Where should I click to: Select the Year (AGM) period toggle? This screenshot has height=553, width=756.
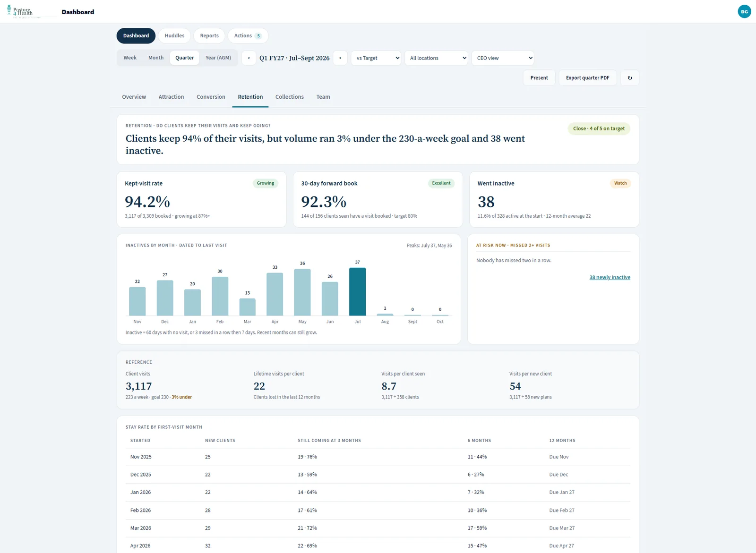tap(218, 58)
